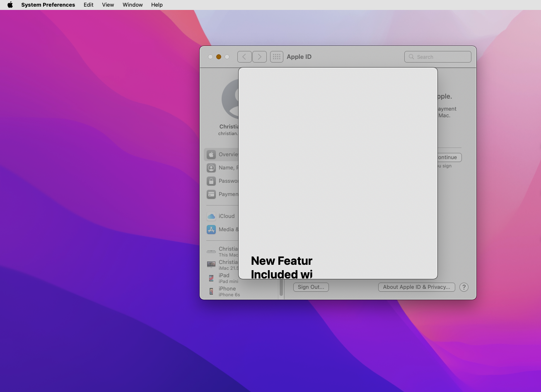541x392 pixels.
Task: Click the Search field
Action: tap(438, 57)
